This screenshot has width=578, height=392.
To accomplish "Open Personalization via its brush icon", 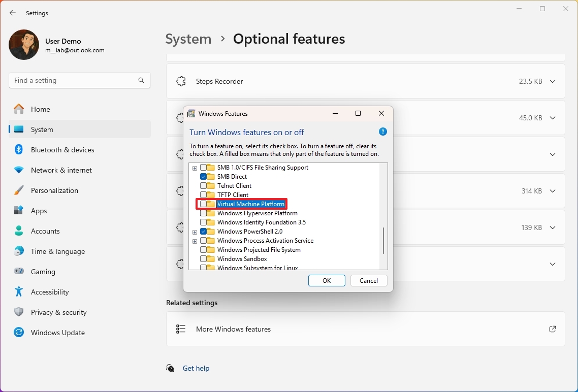I will point(19,190).
